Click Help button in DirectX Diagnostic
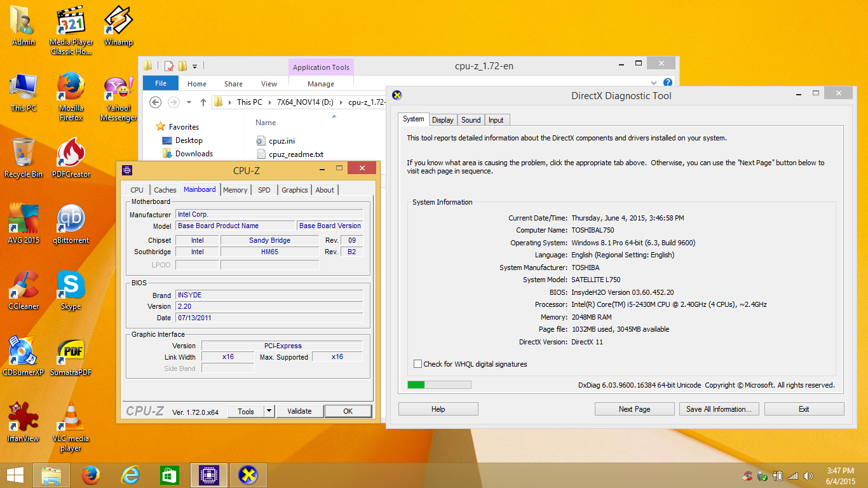868x488 pixels. point(438,409)
